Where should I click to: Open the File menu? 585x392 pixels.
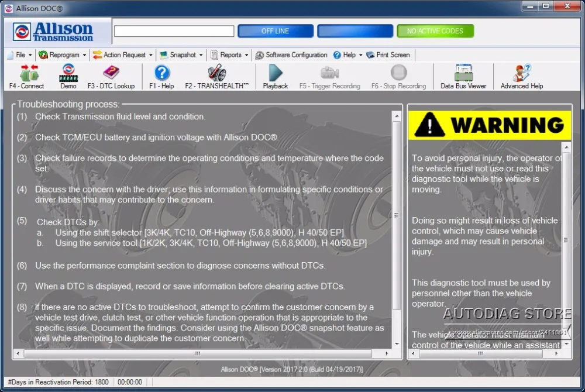point(20,55)
